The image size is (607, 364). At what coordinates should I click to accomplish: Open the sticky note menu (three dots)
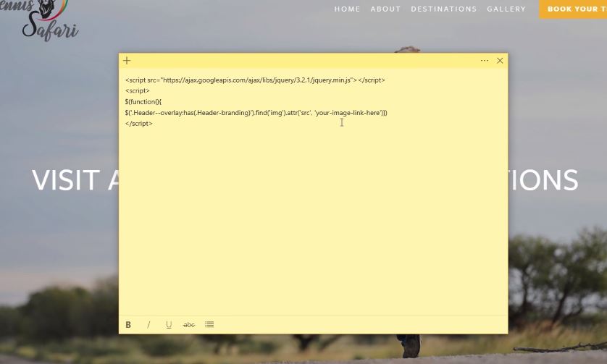tap(485, 61)
